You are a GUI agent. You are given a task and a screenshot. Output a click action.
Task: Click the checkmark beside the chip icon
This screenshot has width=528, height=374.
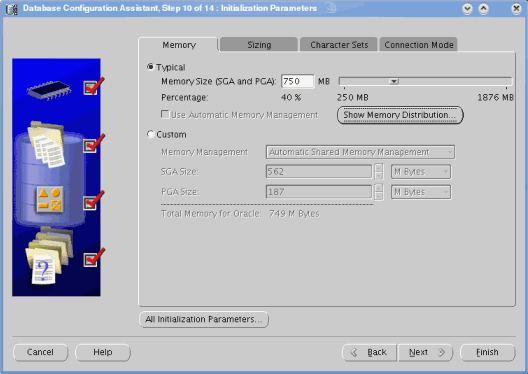click(94, 87)
